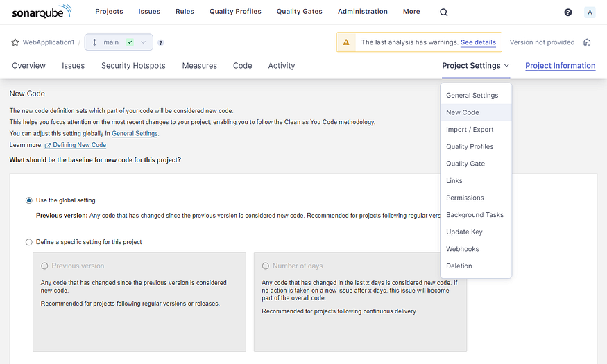
Task: Follow the 'Defining New Code' link
Action: [x=80, y=145]
